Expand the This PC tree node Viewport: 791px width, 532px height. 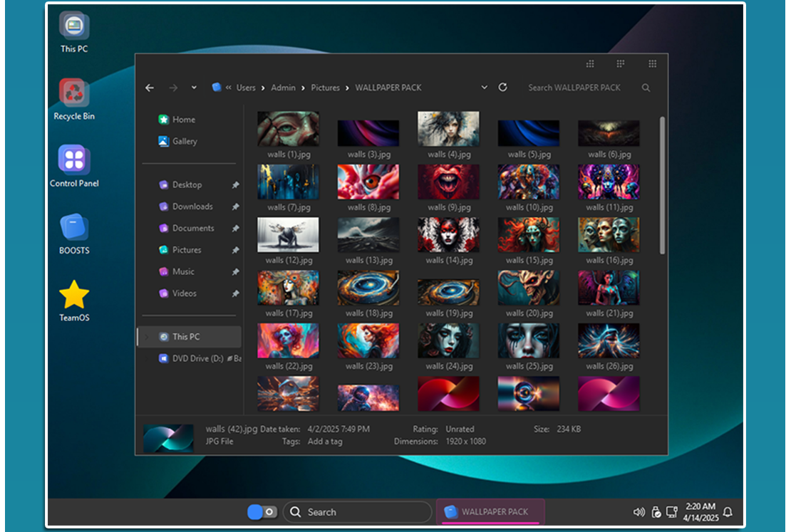pyautogui.click(x=147, y=337)
